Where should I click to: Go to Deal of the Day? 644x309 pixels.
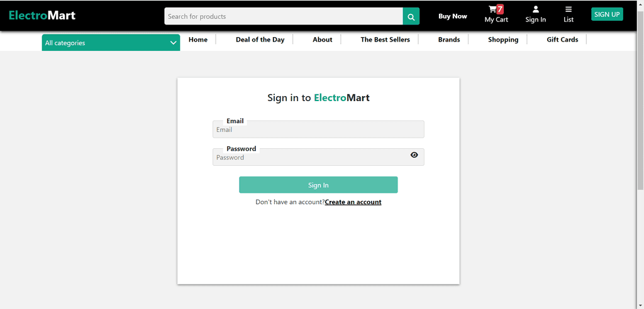click(x=260, y=40)
